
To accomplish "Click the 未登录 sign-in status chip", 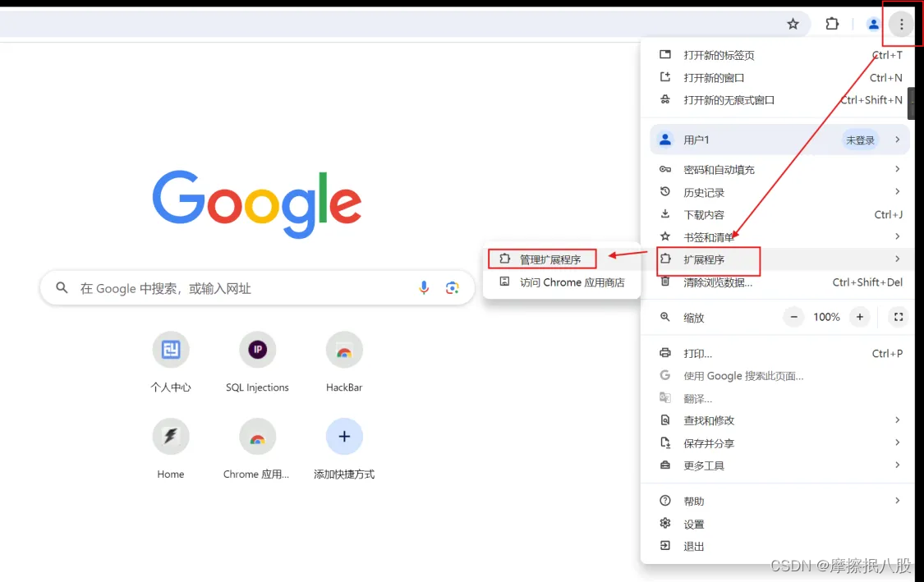I will [x=860, y=140].
